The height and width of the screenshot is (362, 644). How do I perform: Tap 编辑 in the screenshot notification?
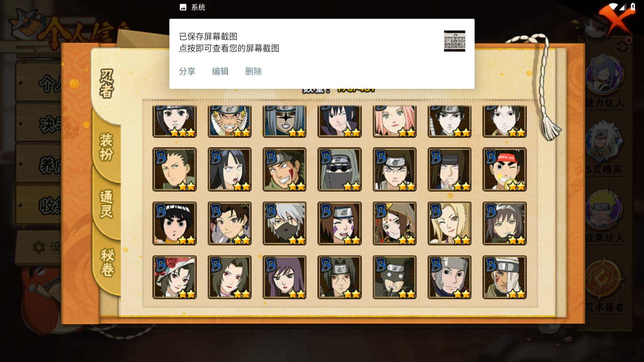pyautogui.click(x=220, y=71)
